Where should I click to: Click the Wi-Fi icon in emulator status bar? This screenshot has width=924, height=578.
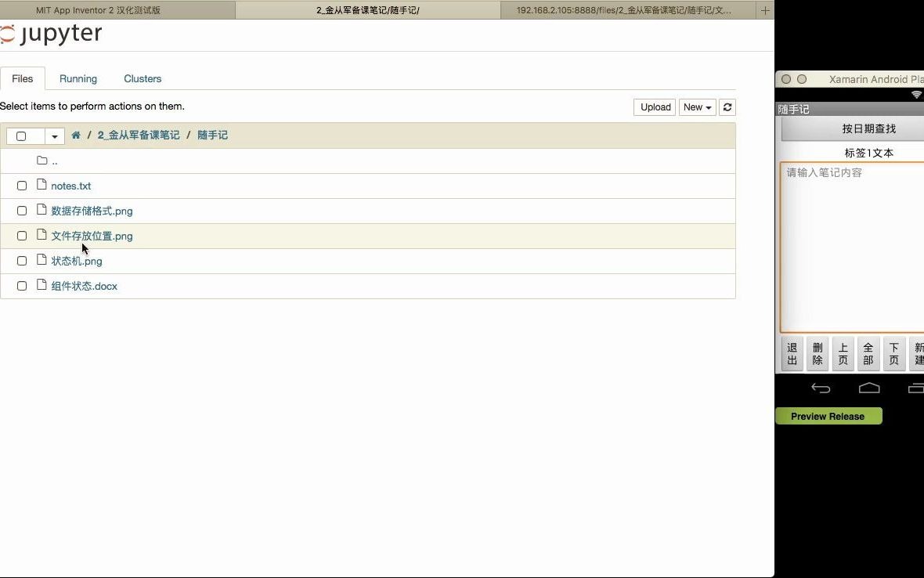tap(917, 94)
